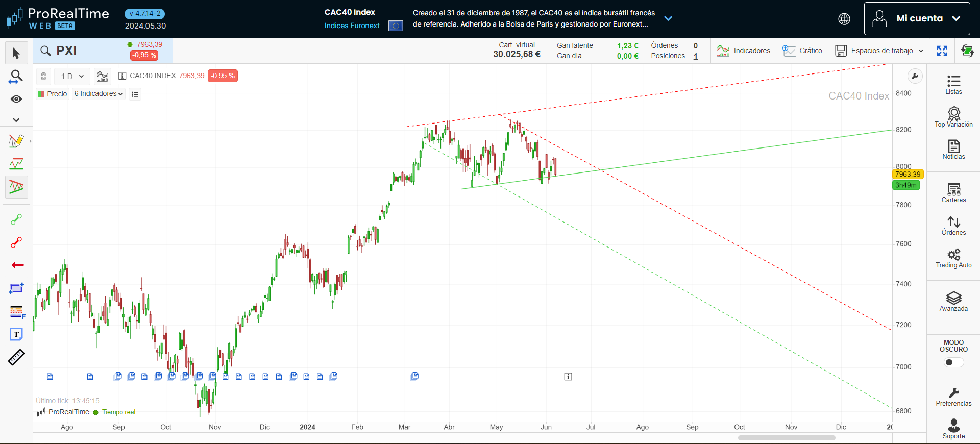Select the ruler measurement tool
The width and height of the screenshot is (980, 444).
(x=16, y=357)
